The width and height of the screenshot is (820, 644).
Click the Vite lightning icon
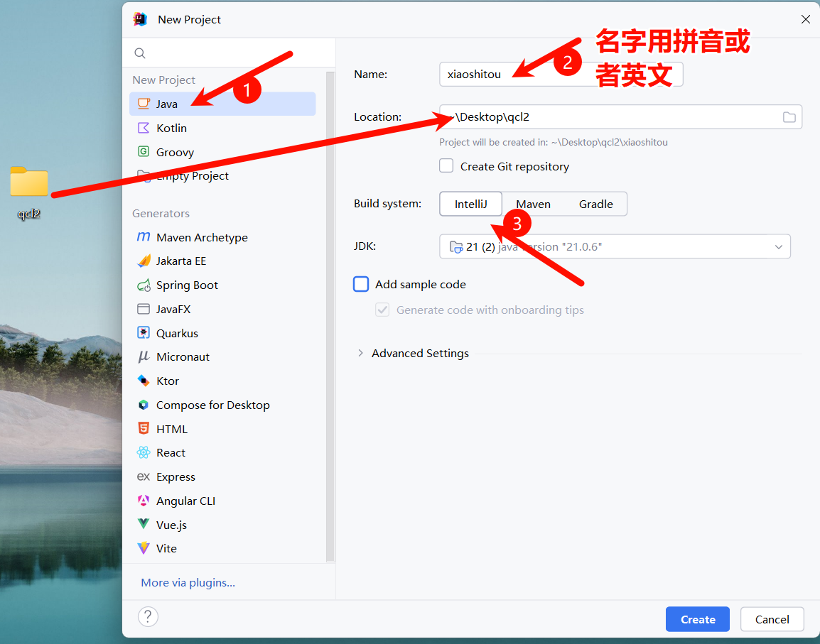pyautogui.click(x=144, y=548)
